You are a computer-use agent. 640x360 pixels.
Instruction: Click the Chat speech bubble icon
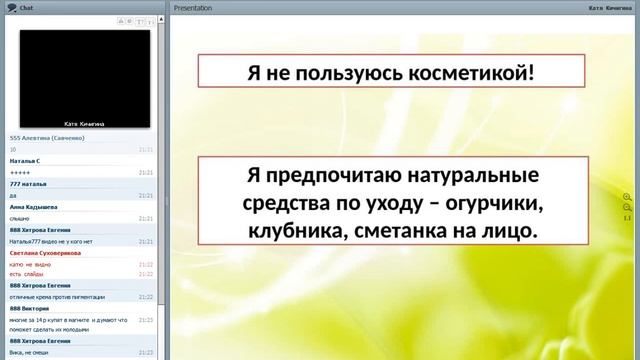point(12,8)
